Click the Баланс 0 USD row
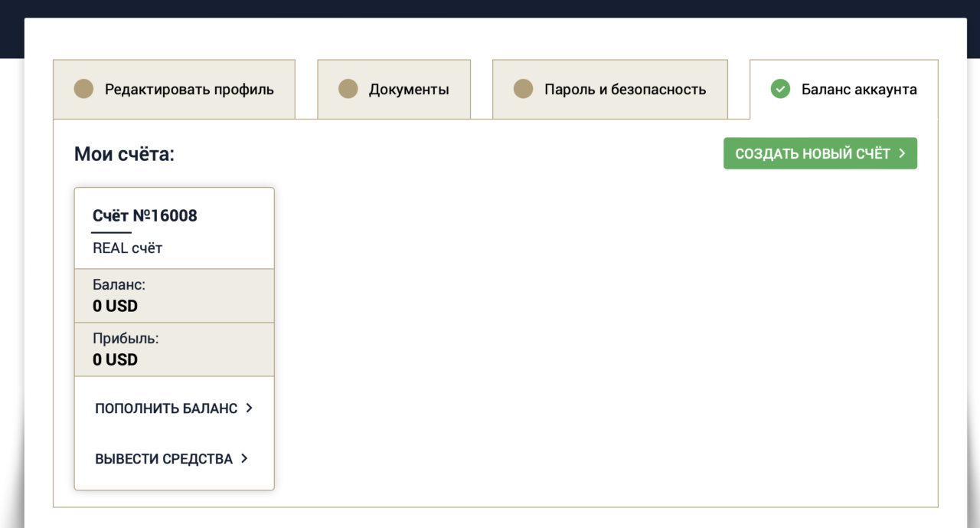The image size is (980, 528). click(174, 296)
